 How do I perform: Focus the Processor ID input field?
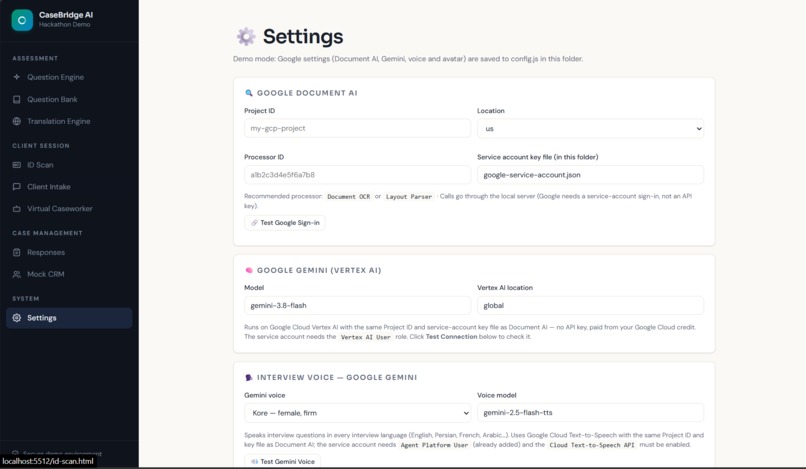click(x=357, y=175)
